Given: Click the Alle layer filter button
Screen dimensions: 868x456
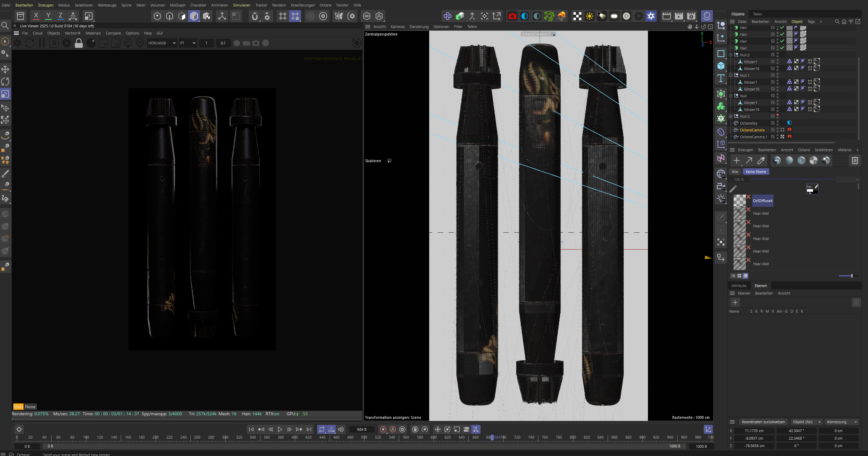Looking at the screenshot, I should pos(735,172).
